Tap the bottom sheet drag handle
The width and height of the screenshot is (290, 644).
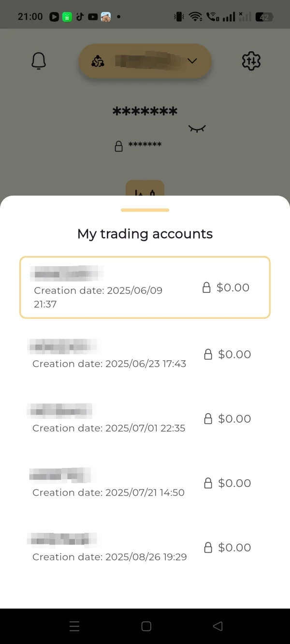click(145, 210)
